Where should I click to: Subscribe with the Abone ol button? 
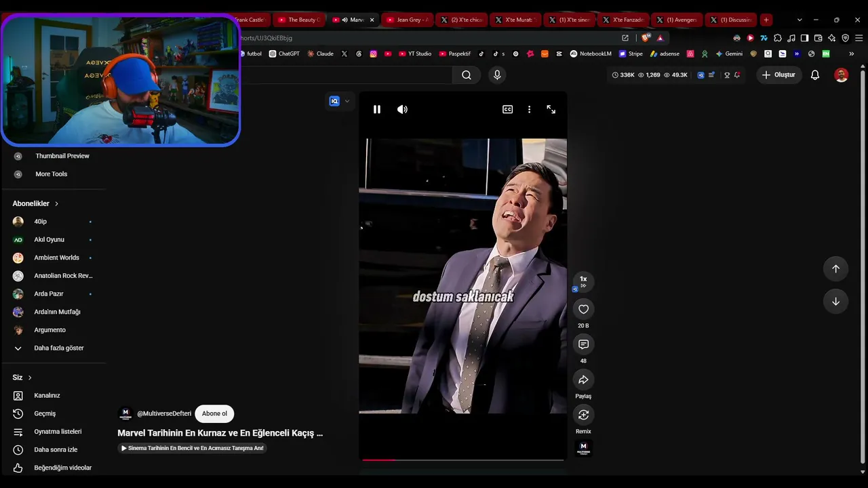[x=214, y=413]
